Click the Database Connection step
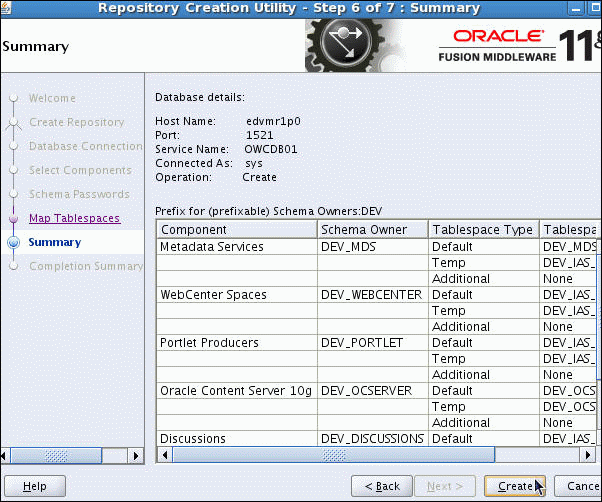 pos(86,146)
